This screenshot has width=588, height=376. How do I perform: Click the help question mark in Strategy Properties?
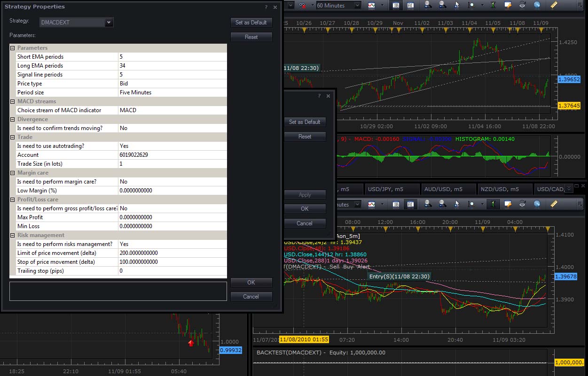pos(266,7)
